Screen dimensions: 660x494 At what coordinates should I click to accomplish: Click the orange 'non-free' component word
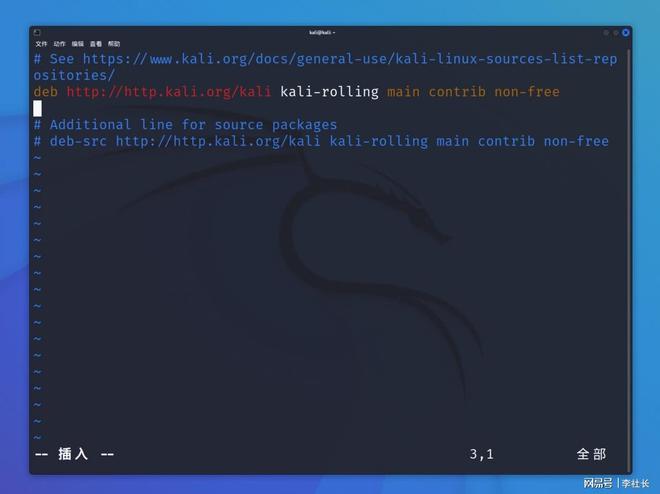tap(527, 92)
